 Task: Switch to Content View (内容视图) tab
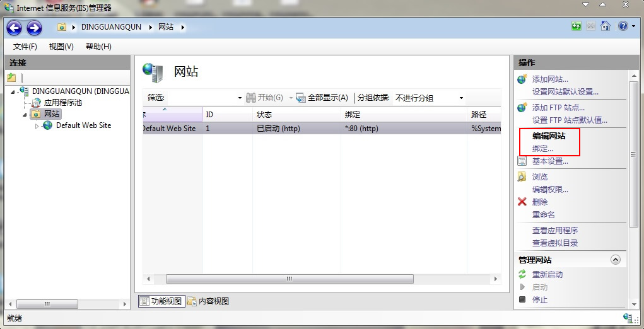click(208, 301)
